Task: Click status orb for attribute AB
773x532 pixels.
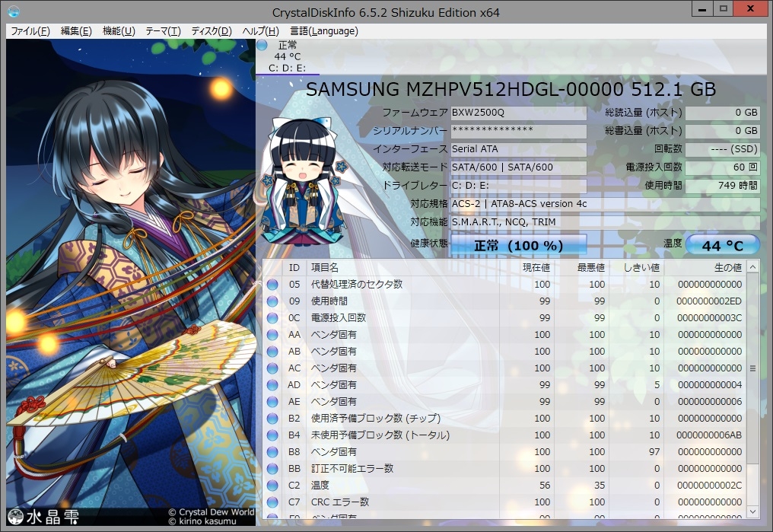Action: tap(272, 352)
